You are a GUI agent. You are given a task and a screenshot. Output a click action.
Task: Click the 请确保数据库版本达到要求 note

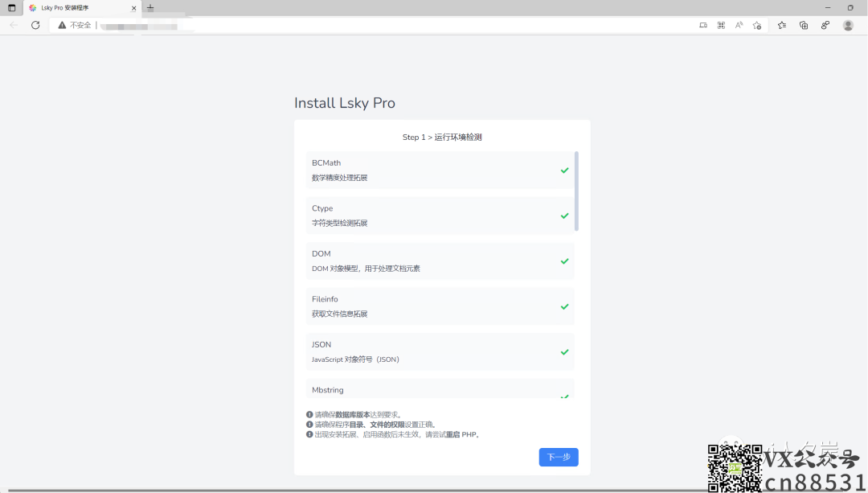[358, 414]
